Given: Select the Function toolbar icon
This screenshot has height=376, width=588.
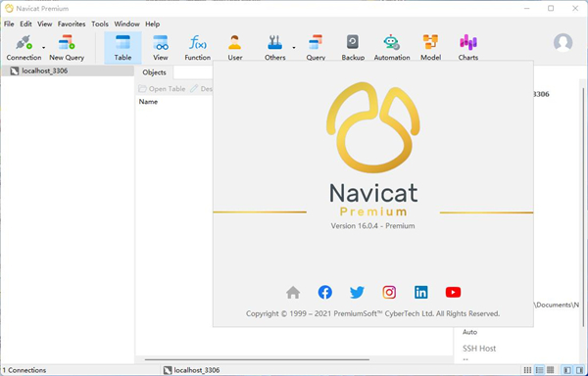Looking at the screenshot, I should click(x=198, y=43).
